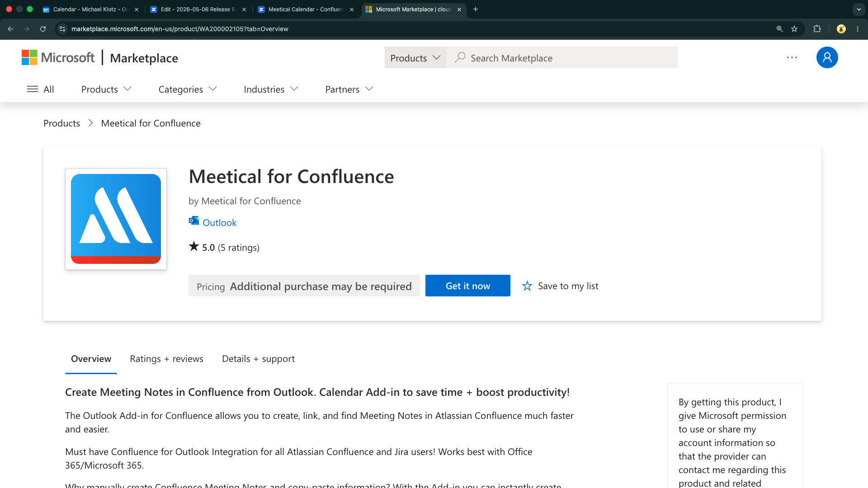Click the 5.0 star rating
This screenshot has width=868, height=488.
click(202, 247)
